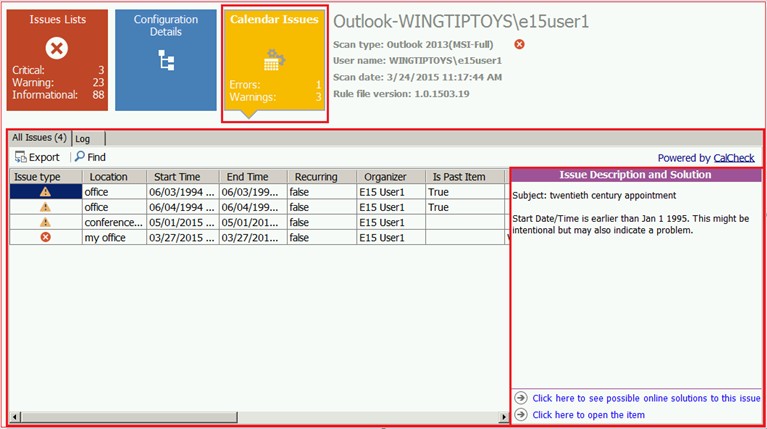Click 'office' location in the 06/03/1994 row
Image resolution: width=767 pixels, height=429 pixels.
tap(114, 192)
